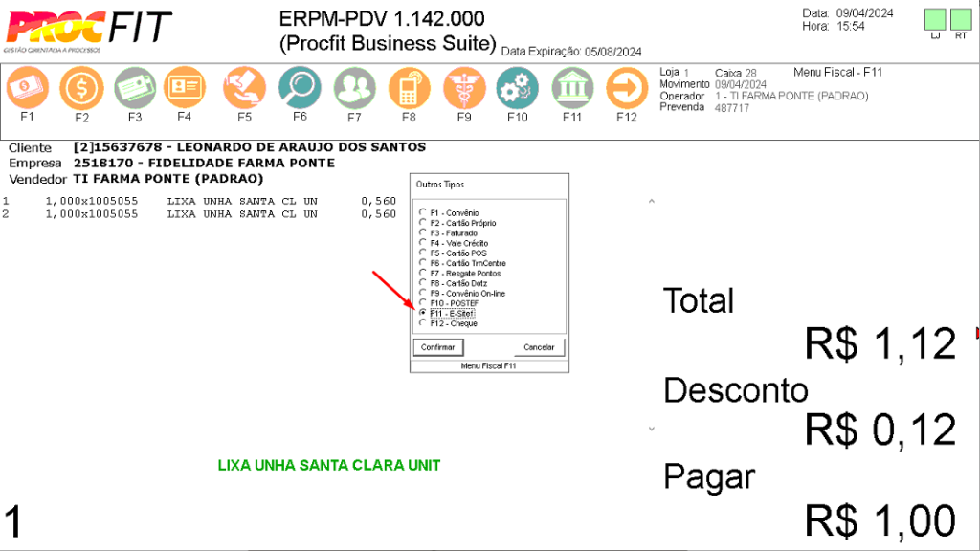
Task: Open the F10 gears settings icon
Action: point(518,88)
